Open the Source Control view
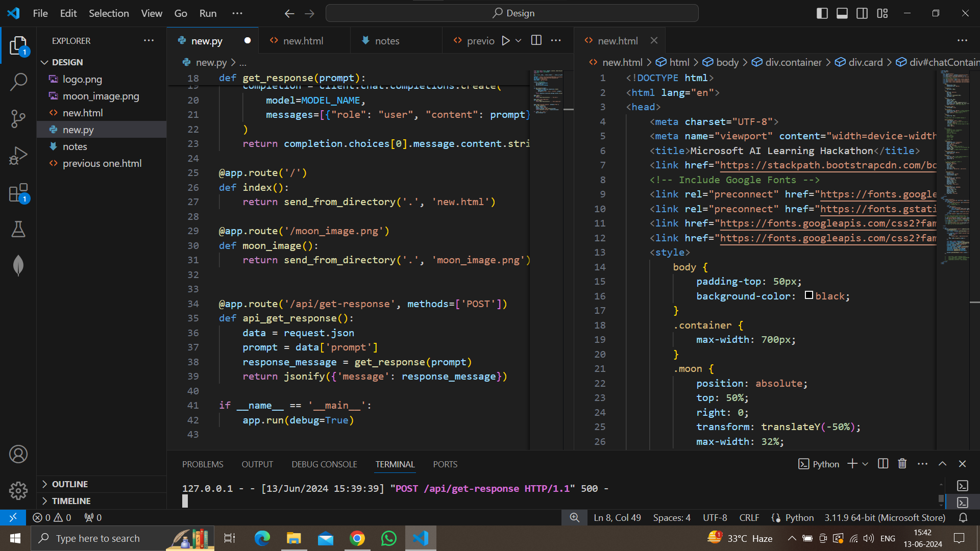 [x=18, y=118]
